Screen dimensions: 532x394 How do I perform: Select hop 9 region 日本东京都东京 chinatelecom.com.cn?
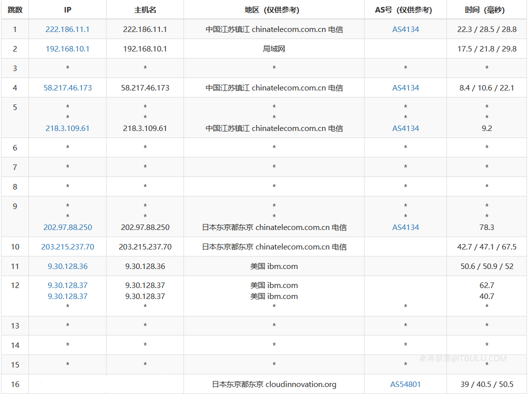(274, 227)
